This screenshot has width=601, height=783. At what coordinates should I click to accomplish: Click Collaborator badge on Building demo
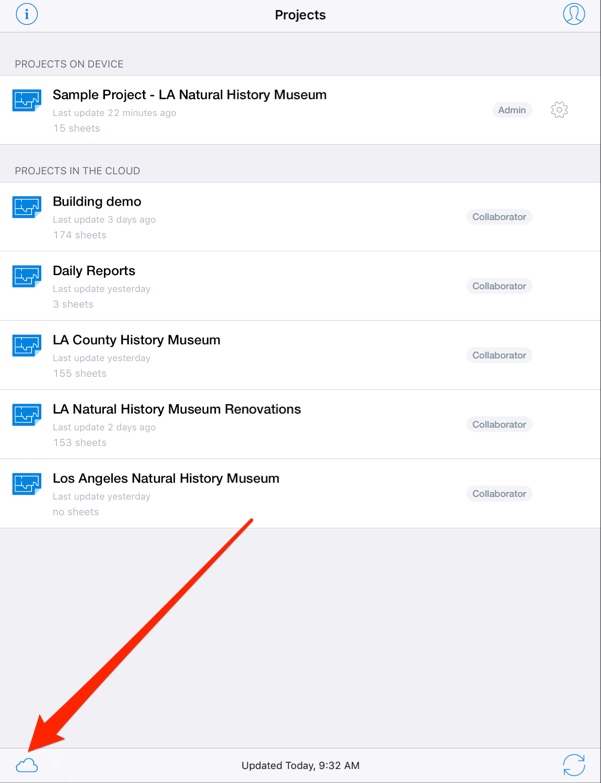(x=499, y=217)
